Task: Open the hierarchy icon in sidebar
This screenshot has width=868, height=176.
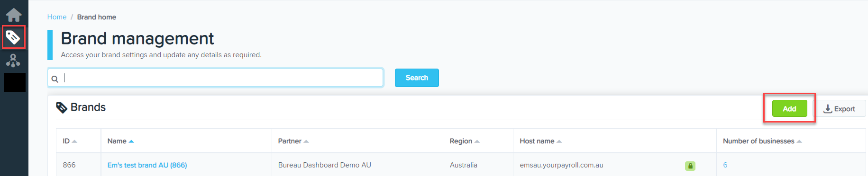Action: pyautogui.click(x=13, y=60)
